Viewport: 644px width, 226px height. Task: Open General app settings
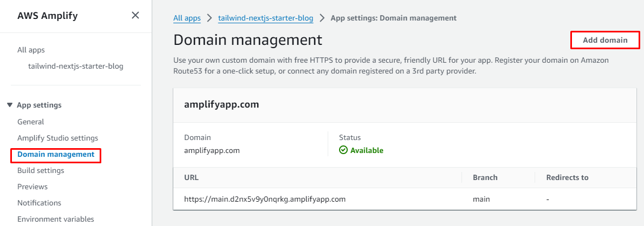pyautogui.click(x=31, y=122)
